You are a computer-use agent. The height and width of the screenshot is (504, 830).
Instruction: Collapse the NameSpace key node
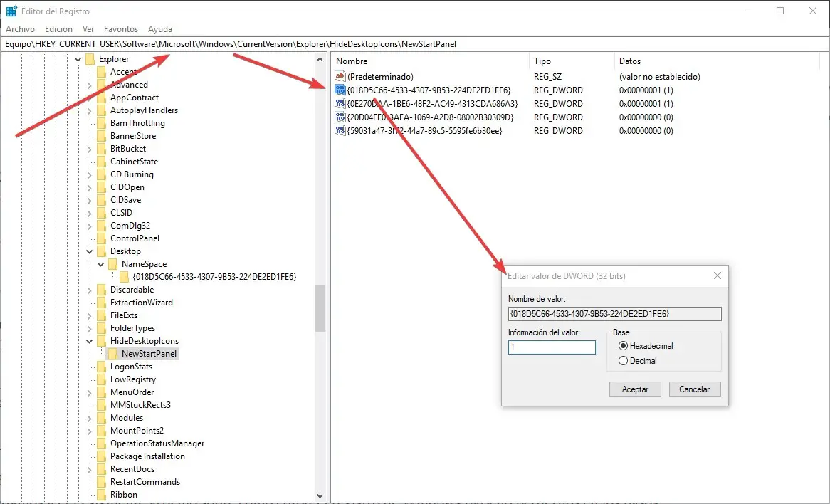(100, 264)
